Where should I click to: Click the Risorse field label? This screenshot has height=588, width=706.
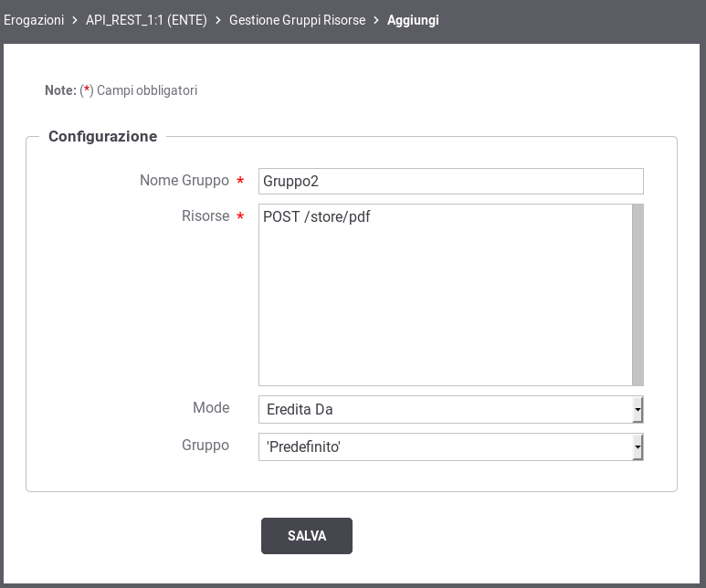tap(205, 216)
